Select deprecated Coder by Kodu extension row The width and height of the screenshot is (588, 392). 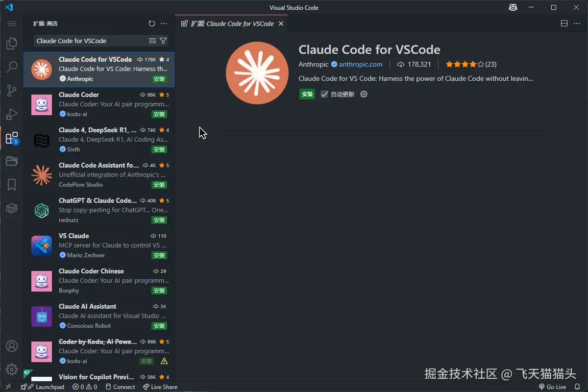pyautogui.click(x=99, y=351)
